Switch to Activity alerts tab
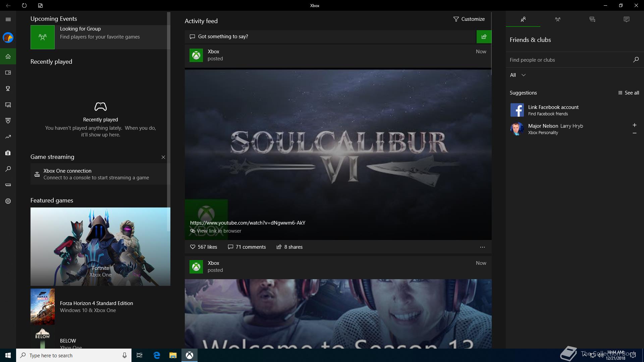The image size is (644, 362). [627, 19]
